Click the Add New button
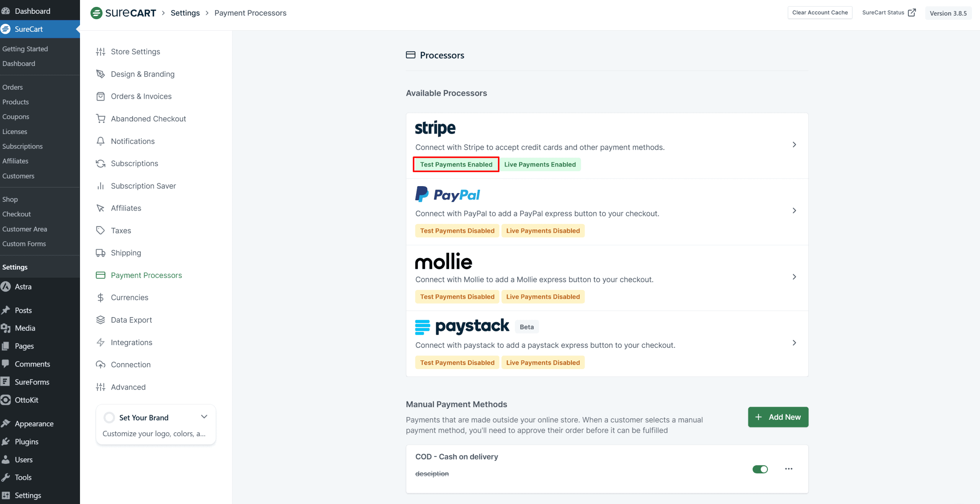The image size is (980, 504). point(778,417)
